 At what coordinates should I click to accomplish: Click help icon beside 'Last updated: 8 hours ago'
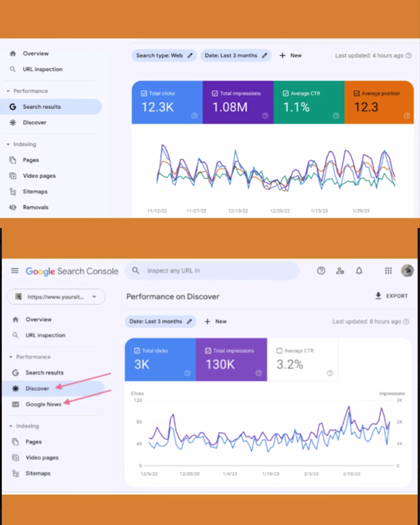pyautogui.click(x=406, y=322)
